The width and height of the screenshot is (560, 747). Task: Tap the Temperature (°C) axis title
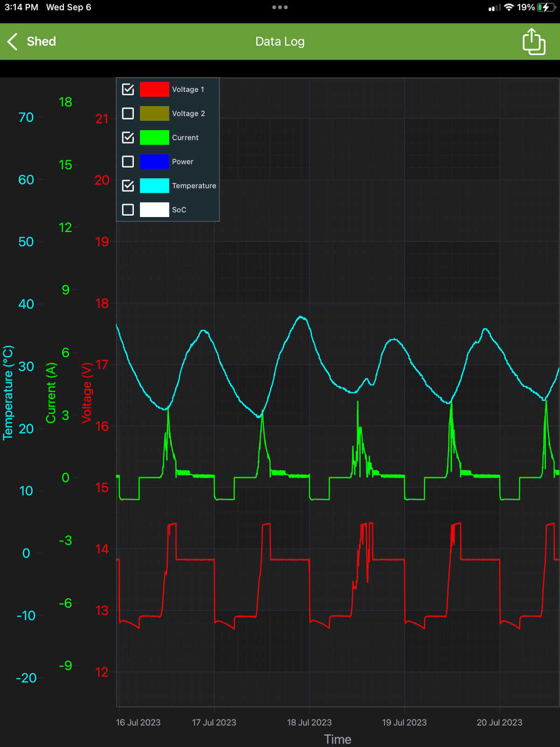8,393
